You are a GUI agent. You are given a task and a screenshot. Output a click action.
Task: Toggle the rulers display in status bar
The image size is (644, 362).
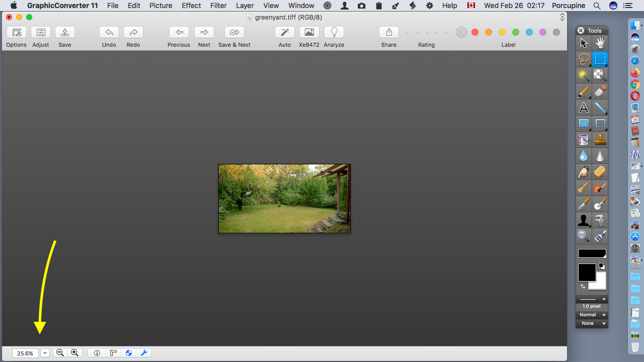click(x=113, y=353)
